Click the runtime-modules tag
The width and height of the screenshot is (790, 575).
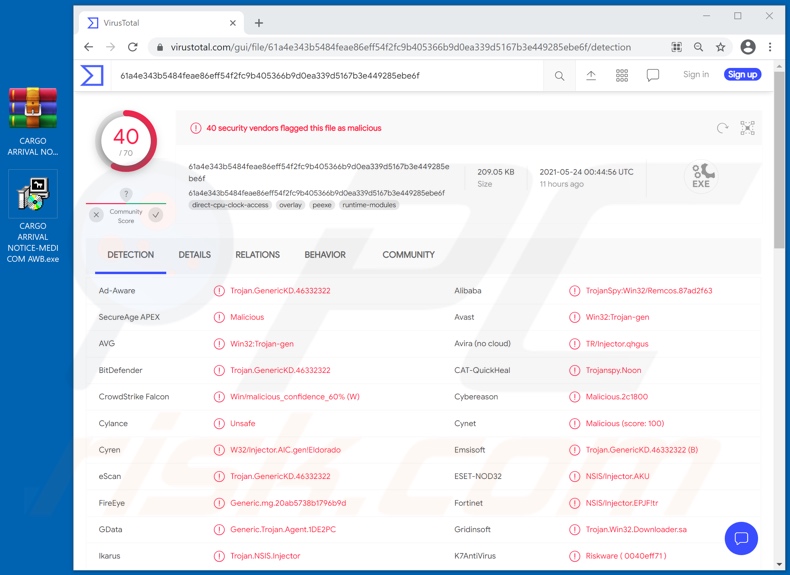[x=369, y=205]
